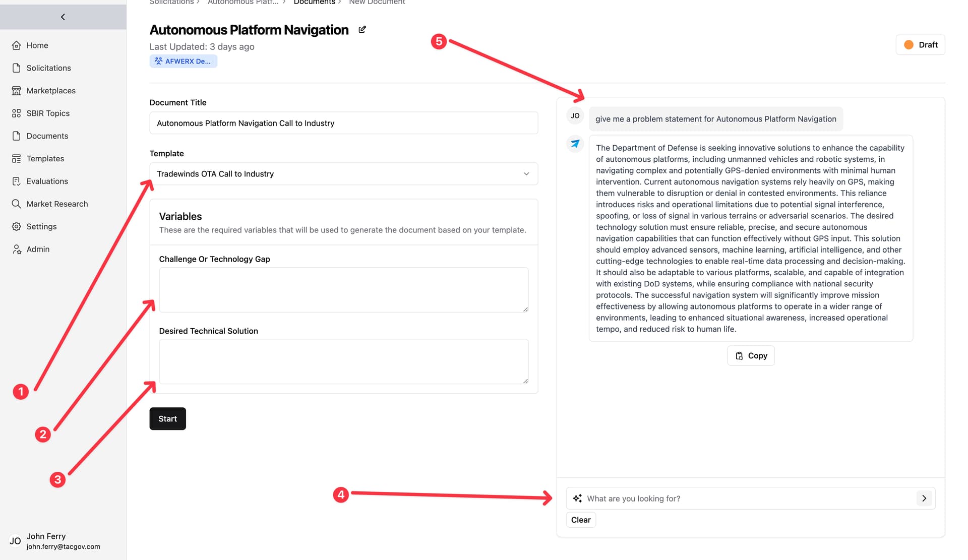Image resolution: width=968 pixels, height=560 pixels.
Task: Click the Market Research magnifier icon
Action: click(17, 204)
